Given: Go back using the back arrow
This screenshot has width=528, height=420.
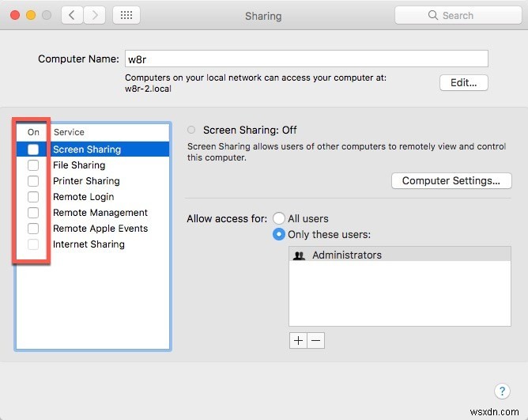Looking at the screenshot, I should click(72, 15).
